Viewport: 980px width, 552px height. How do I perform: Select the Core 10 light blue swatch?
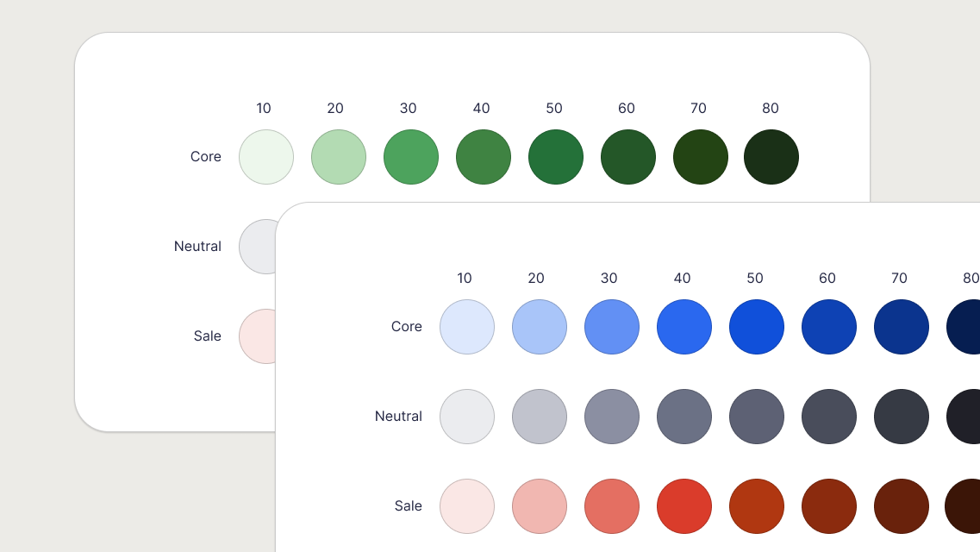467,327
